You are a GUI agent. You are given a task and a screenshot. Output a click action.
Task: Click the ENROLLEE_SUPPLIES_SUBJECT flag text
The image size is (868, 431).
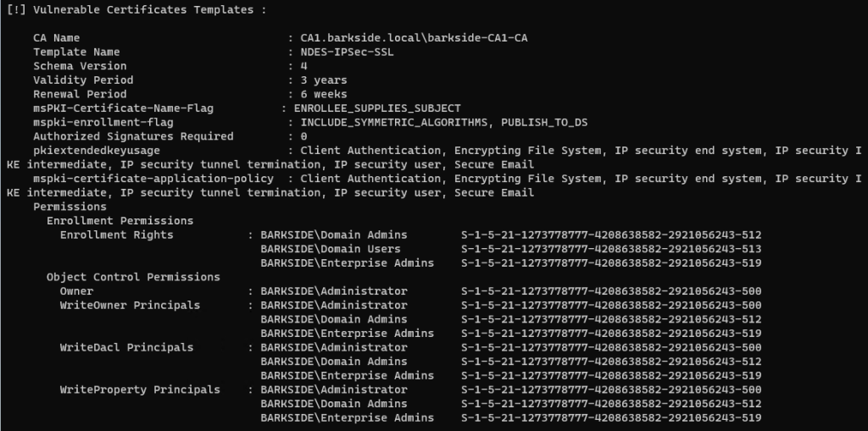(377, 108)
